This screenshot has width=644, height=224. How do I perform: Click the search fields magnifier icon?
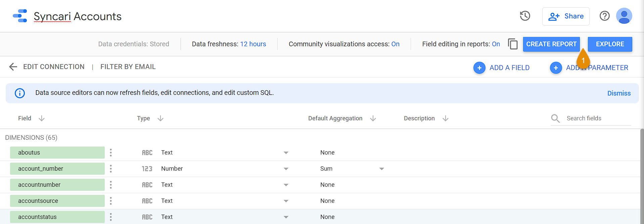click(x=555, y=118)
